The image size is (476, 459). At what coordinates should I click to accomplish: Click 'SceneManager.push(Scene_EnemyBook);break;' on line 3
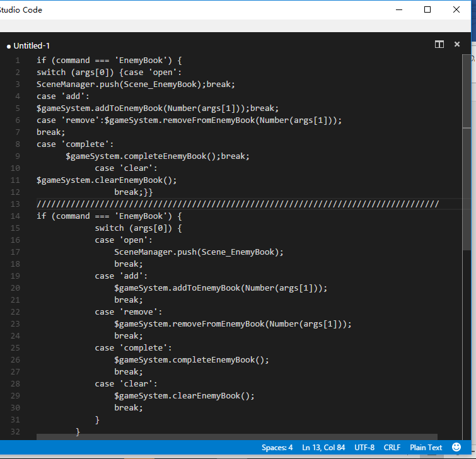[136, 84]
